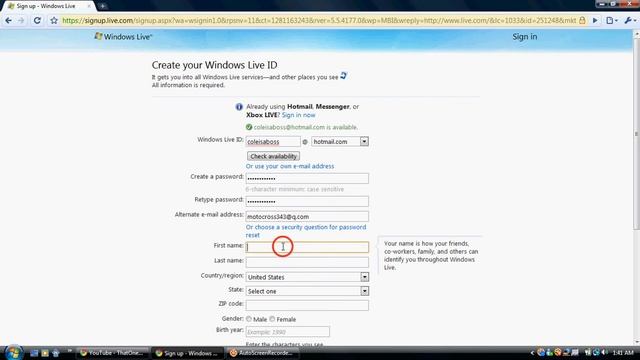
Task: Open the hotmail.com domain dropdown
Action: point(340,142)
